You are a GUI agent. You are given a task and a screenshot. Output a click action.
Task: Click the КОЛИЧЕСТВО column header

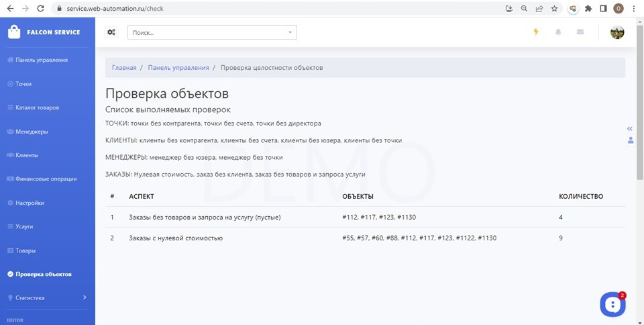(581, 196)
